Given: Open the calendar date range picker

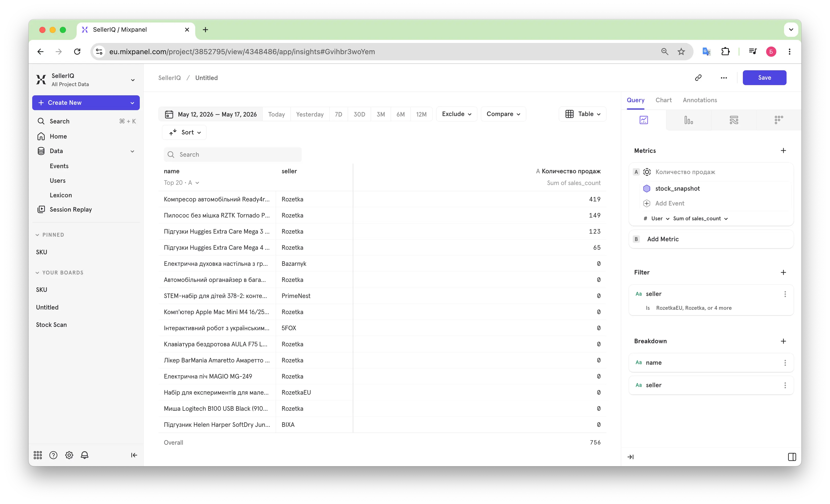Looking at the screenshot, I should [211, 114].
